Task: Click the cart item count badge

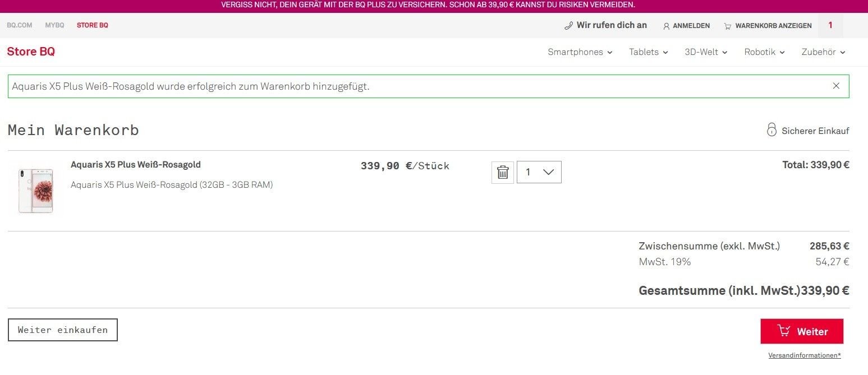Action: [x=830, y=25]
